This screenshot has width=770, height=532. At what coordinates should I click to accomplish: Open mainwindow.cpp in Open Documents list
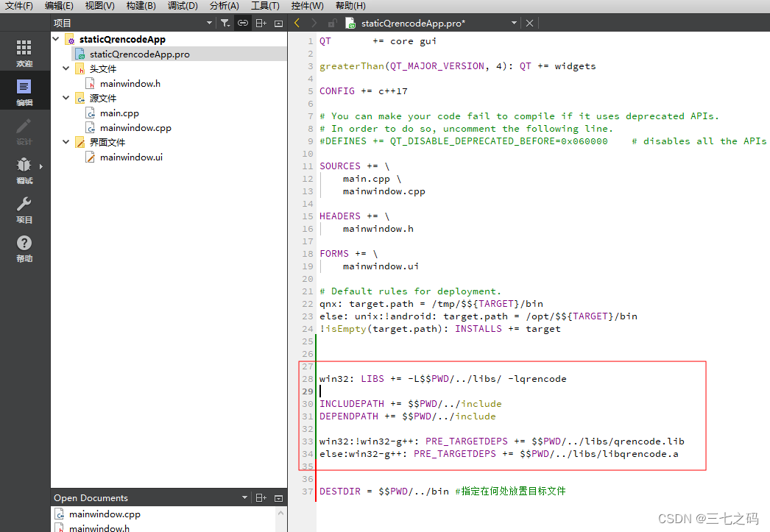[105, 514]
